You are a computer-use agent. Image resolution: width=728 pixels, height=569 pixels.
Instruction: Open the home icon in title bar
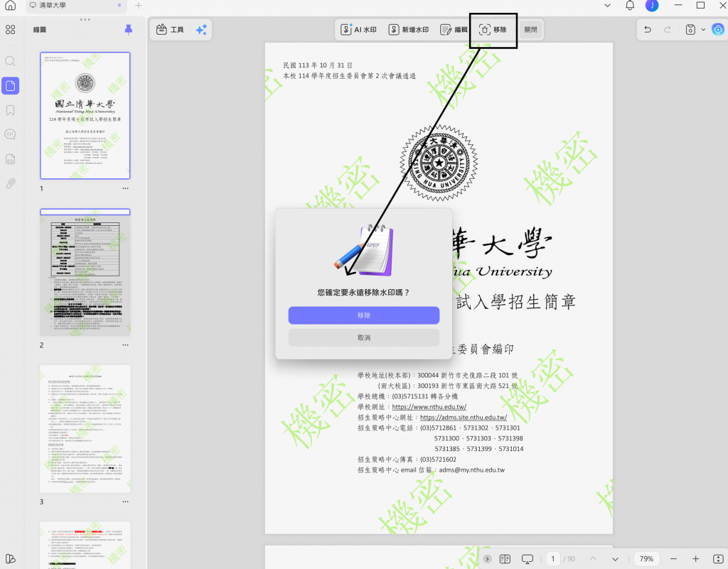click(10, 6)
